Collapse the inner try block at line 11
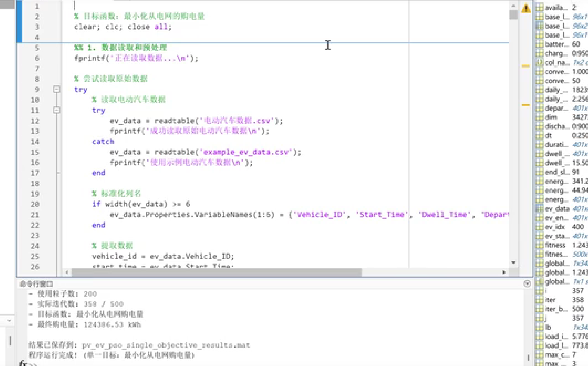 pyautogui.click(x=56, y=110)
